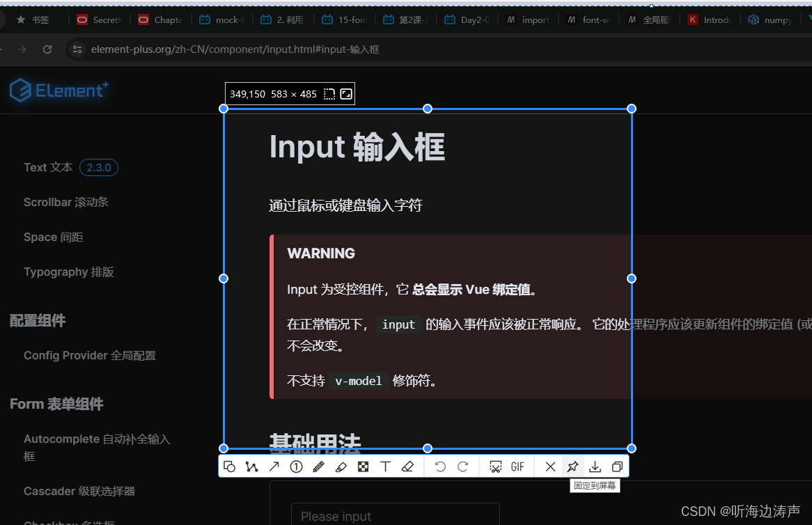The width and height of the screenshot is (812, 525).
Task: Save the screenshot to a file
Action: point(595,467)
